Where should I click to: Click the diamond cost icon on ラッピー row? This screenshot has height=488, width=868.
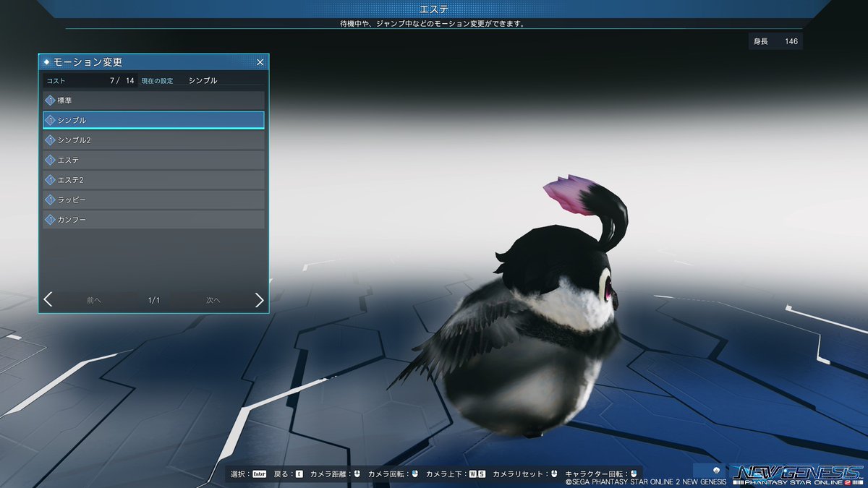point(51,200)
